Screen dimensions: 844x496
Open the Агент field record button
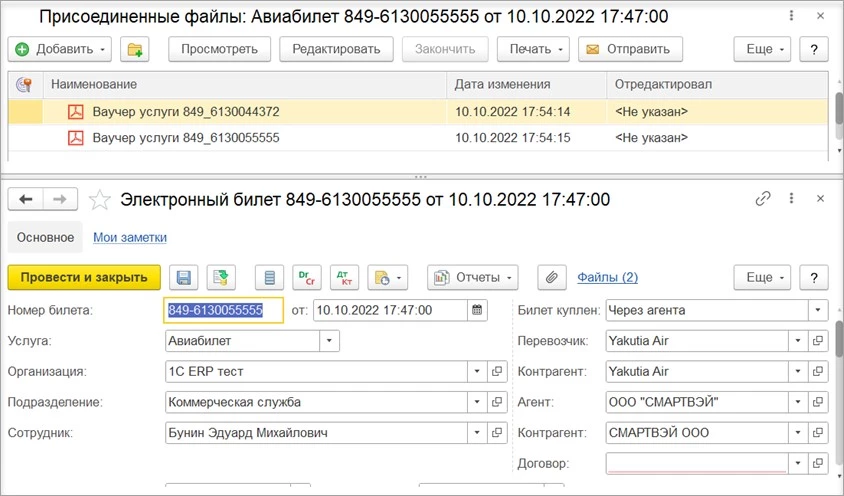[818, 402]
